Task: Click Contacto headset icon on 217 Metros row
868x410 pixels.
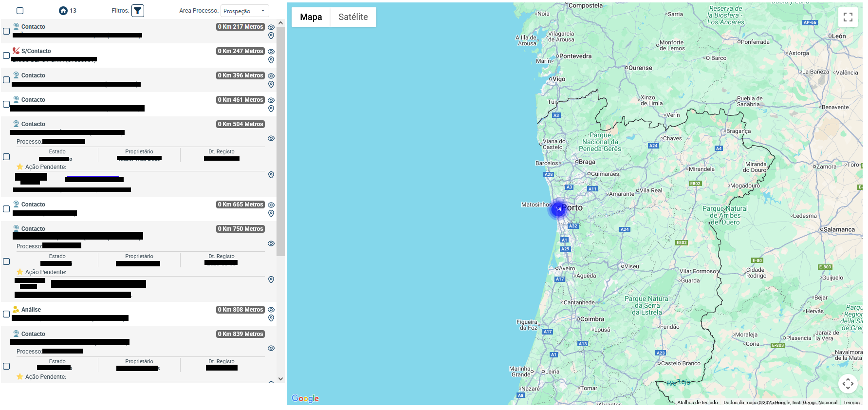Action: coord(16,26)
